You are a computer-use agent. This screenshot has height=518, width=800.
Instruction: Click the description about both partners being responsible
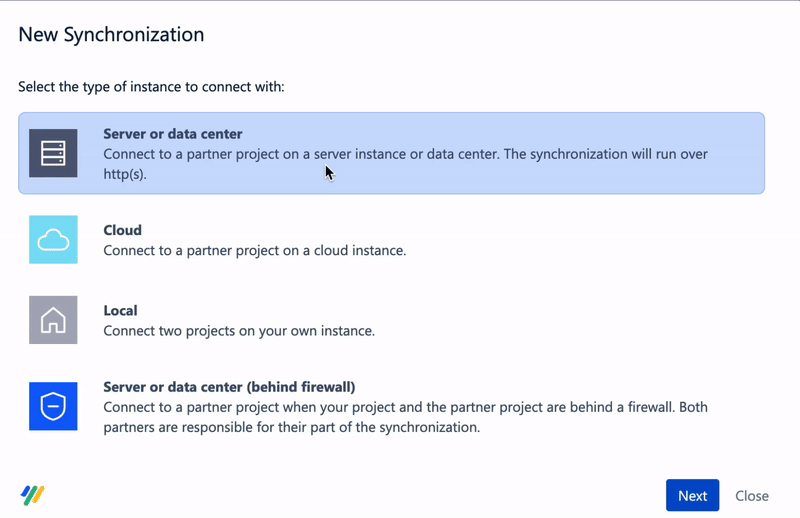pyautogui.click(x=407, y=418)
